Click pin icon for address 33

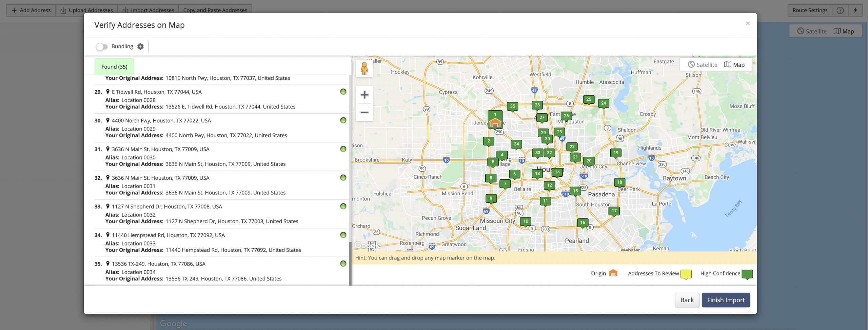tap(108, 206)
